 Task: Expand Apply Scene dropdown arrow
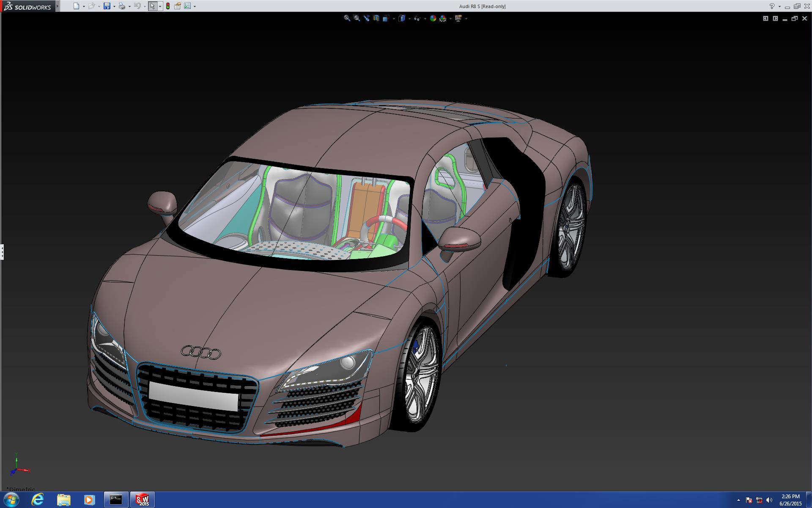(450, 19)
